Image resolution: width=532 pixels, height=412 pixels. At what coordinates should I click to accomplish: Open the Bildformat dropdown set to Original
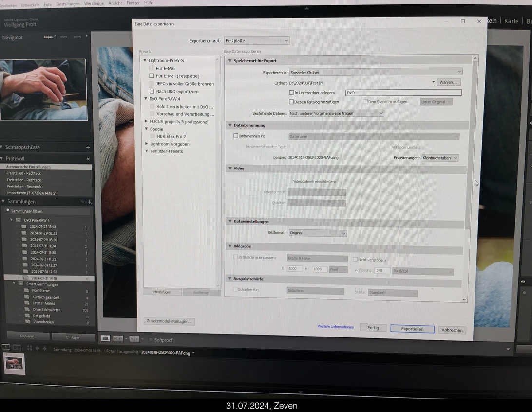pyautogui.click(x=318, y=233)
